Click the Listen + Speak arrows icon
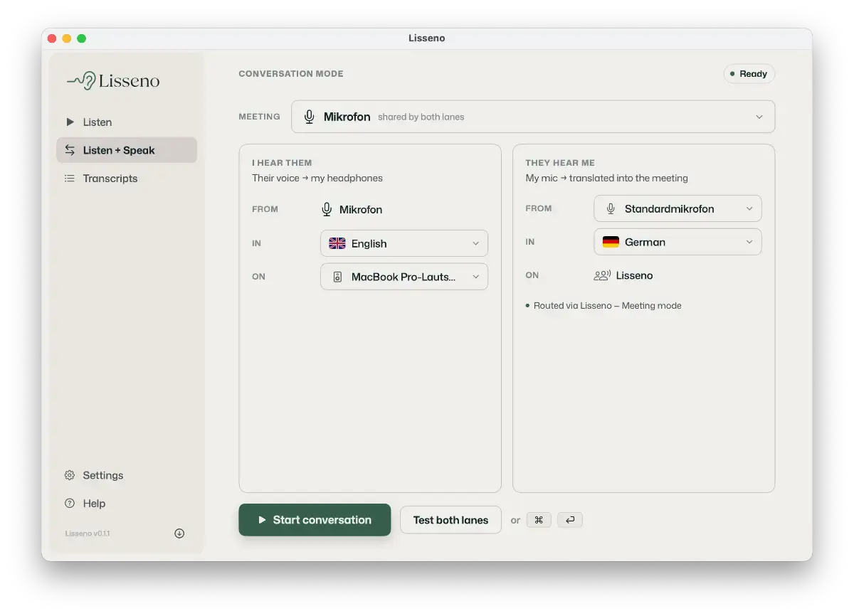 coord(70,150)
